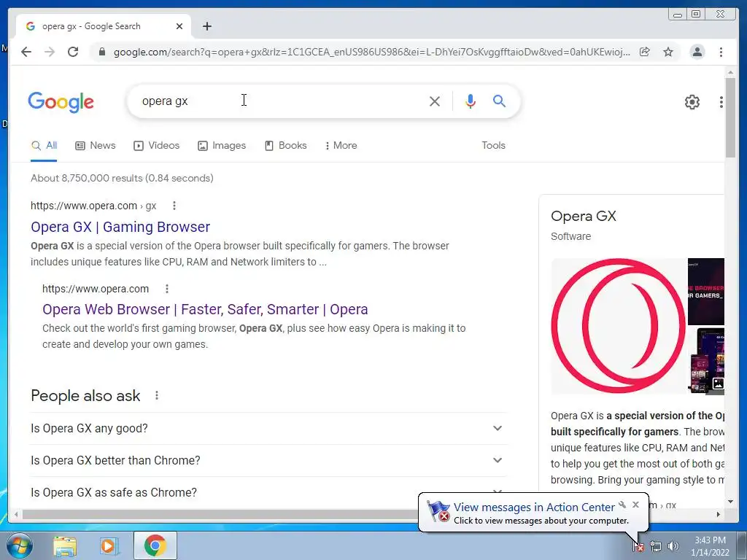Open volume speaker icon in system tray
The height and width of the screenshot is (560, 747).
click(673, 546)
